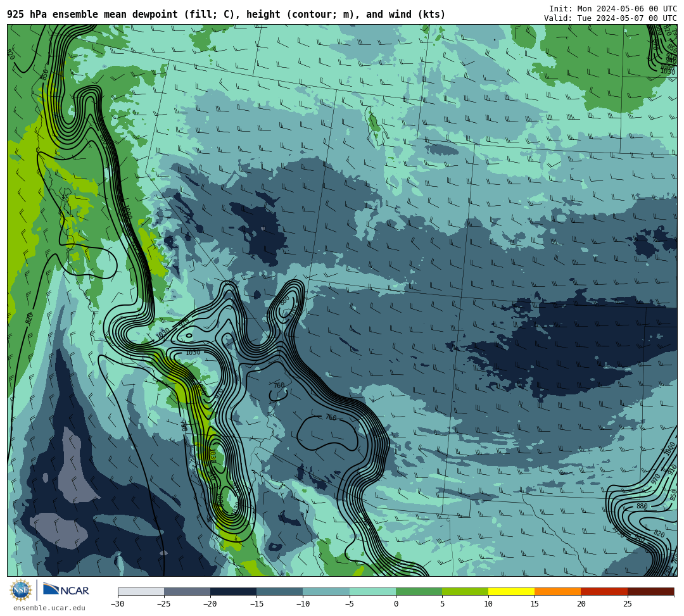684x616 pixels.
Task: Click the colorbar tick label 25
Action: click(628, 604)
